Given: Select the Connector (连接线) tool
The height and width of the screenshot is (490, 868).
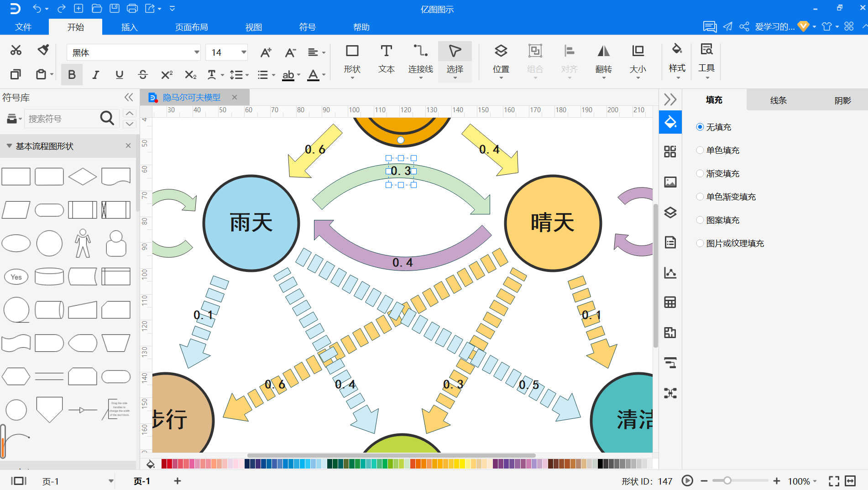Looking at the screenshot, I should (x=420, y=62).
